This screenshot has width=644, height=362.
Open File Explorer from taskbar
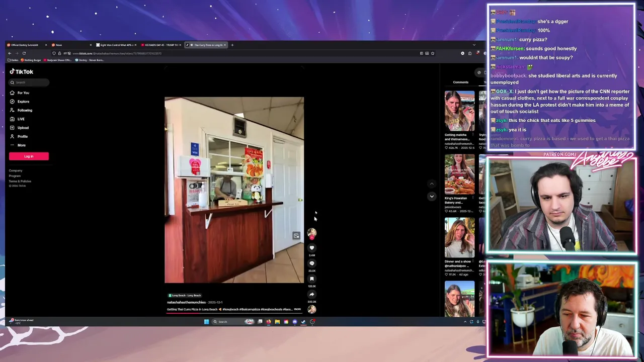click(x=277, y=322)
